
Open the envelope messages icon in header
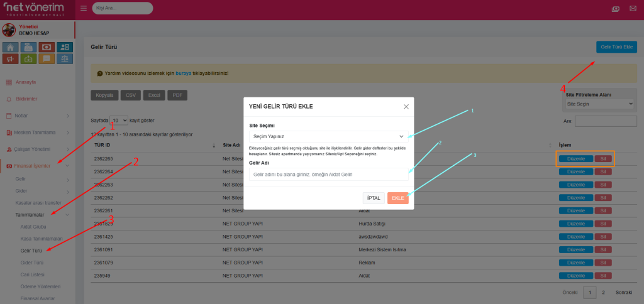point(633,9)
